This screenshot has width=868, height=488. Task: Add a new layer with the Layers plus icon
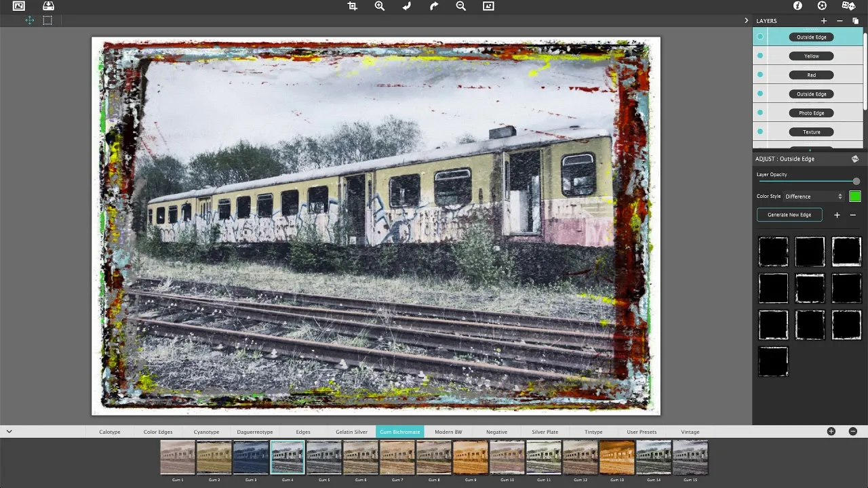tap(824, 21)
